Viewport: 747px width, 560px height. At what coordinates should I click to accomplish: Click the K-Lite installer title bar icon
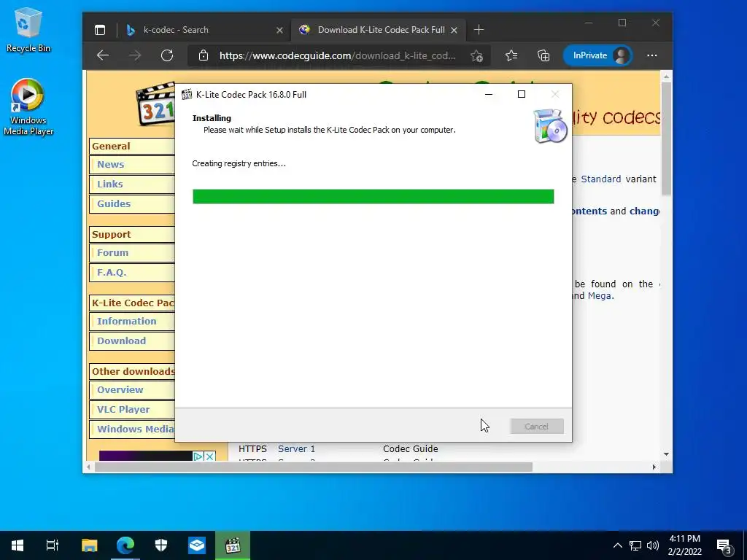tap(187, 94)
